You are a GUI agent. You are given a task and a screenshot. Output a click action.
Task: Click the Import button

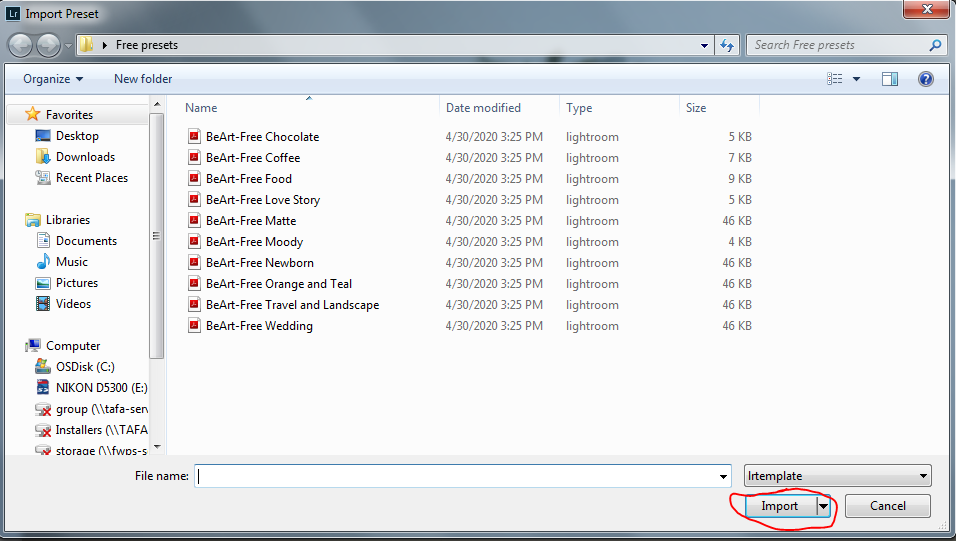coord(780,506)
